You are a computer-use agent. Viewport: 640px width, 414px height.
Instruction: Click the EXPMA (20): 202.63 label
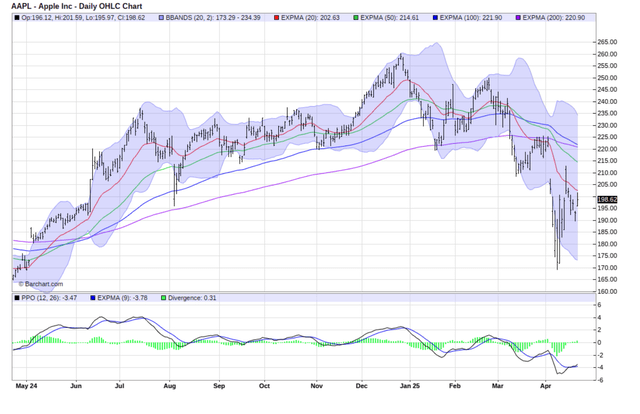(310, 18)
